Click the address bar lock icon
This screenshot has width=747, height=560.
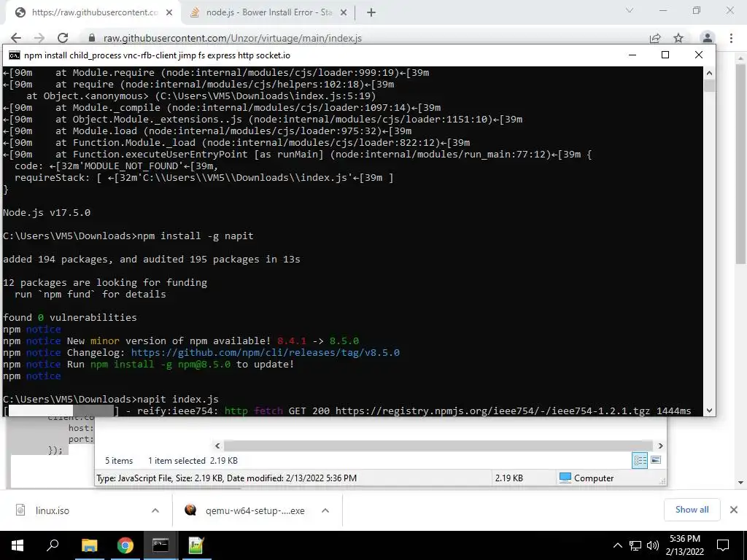click(92, 38)
